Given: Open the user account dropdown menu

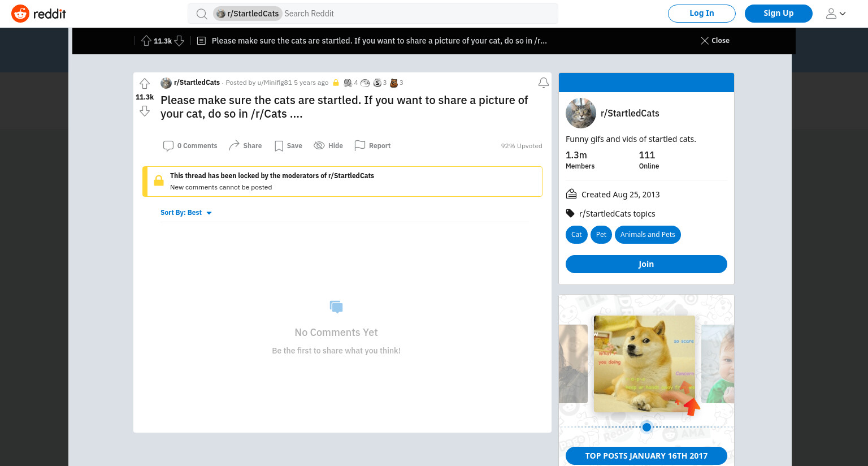Looking at the screenshot, I should pos(836,14).
